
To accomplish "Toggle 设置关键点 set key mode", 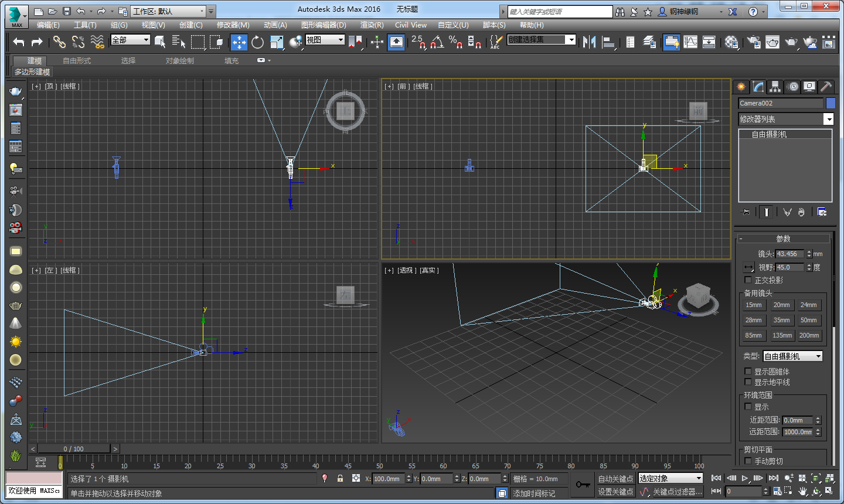I will point(615,492).
